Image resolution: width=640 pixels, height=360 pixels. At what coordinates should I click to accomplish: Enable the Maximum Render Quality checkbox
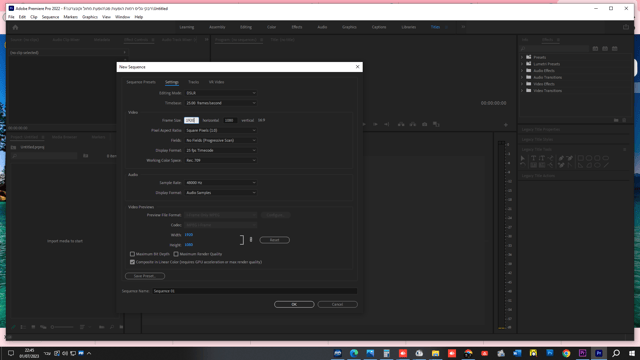point(176,254)
